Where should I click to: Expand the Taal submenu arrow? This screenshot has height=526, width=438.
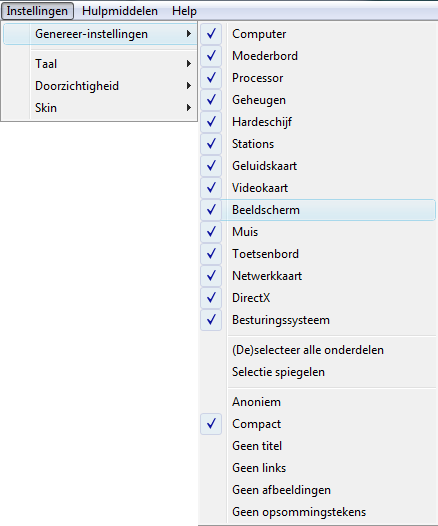(x=189, y=64)
